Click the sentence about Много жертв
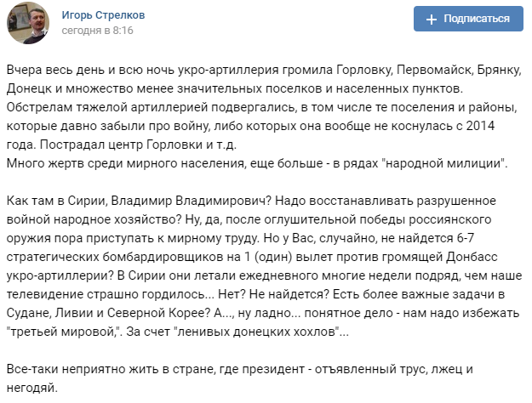Viewport: 532px width, 403px height. point(255,162)
